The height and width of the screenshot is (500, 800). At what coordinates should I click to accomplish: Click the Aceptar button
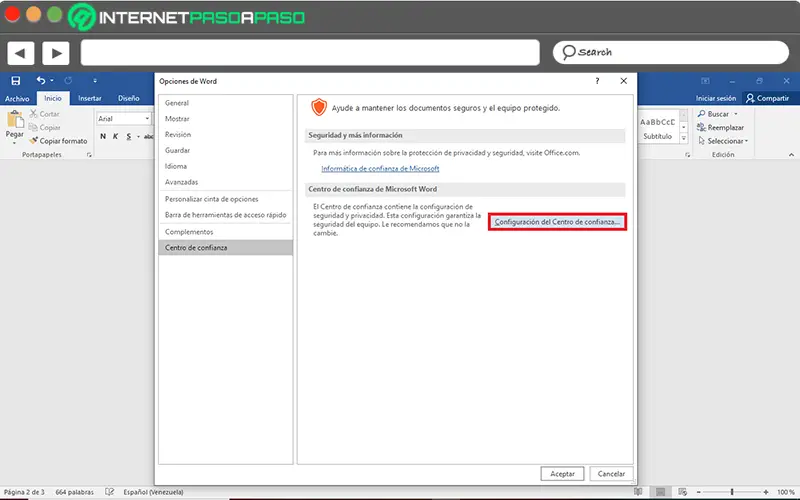562,473
